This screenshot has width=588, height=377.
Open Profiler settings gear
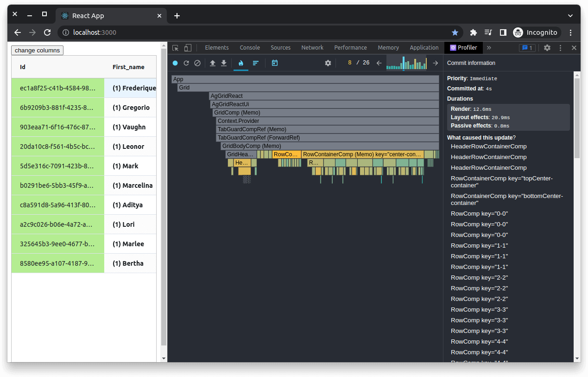tap(328, 63)
